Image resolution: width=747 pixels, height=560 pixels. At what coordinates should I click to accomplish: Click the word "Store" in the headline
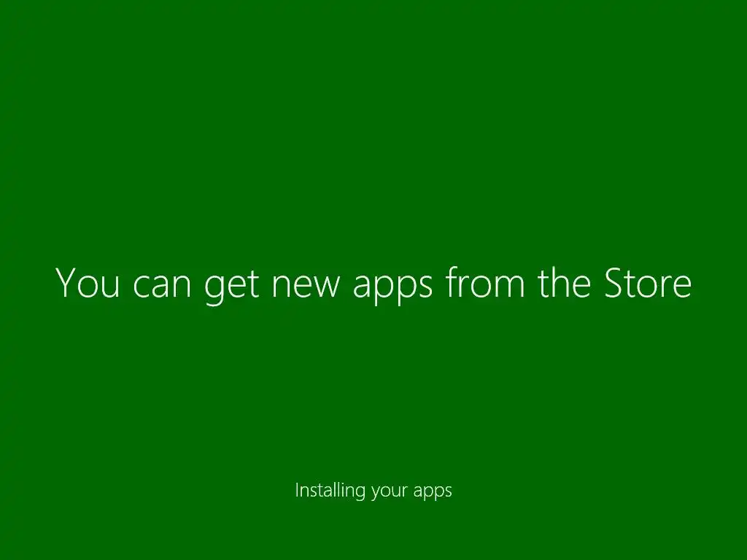point(648,282)
